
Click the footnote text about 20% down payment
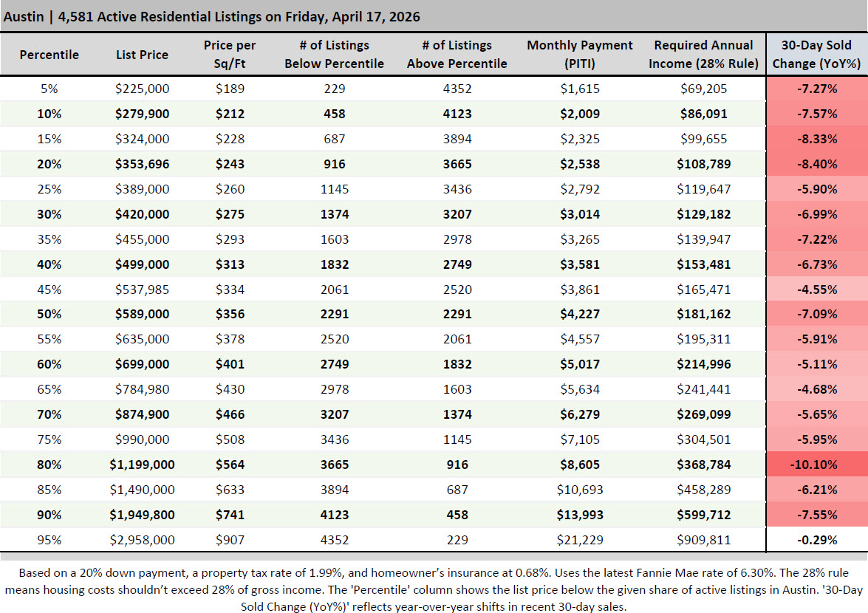coord(434,589)
